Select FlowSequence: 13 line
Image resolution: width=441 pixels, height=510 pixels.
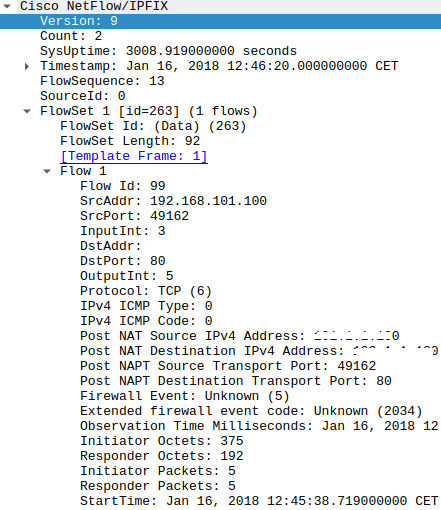point(220,81)
